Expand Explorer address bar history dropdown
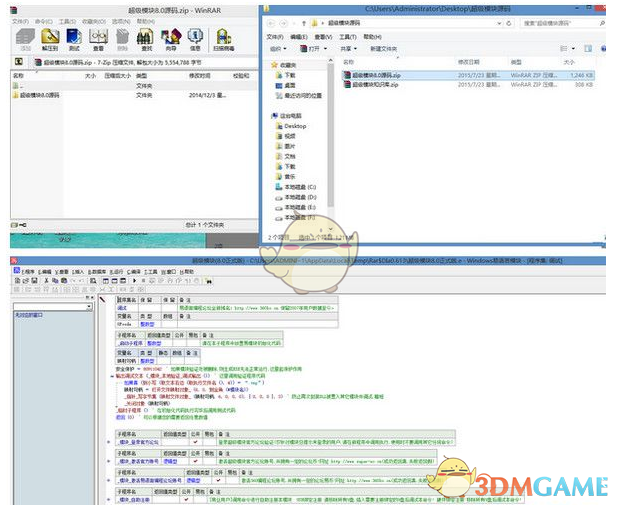Viewport: 619px width, 505px height. coord(499,23)
